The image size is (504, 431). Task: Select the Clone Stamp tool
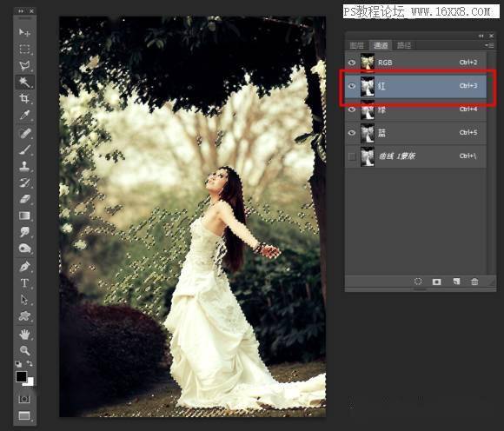tap(24, 166)
